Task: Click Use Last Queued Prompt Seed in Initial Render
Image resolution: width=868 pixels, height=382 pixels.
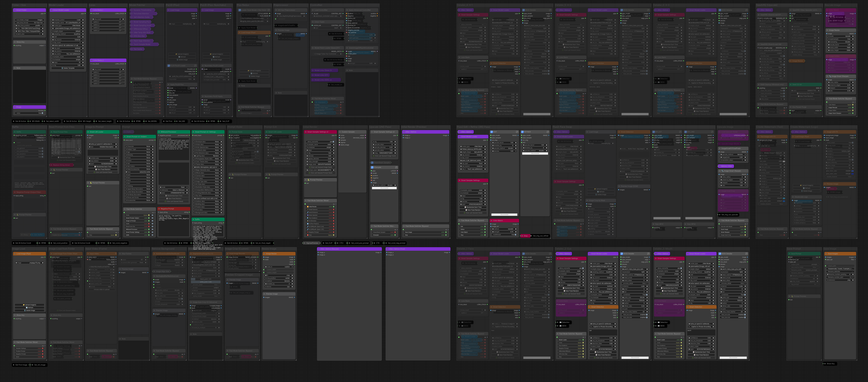Action: [x=320, y=173]
